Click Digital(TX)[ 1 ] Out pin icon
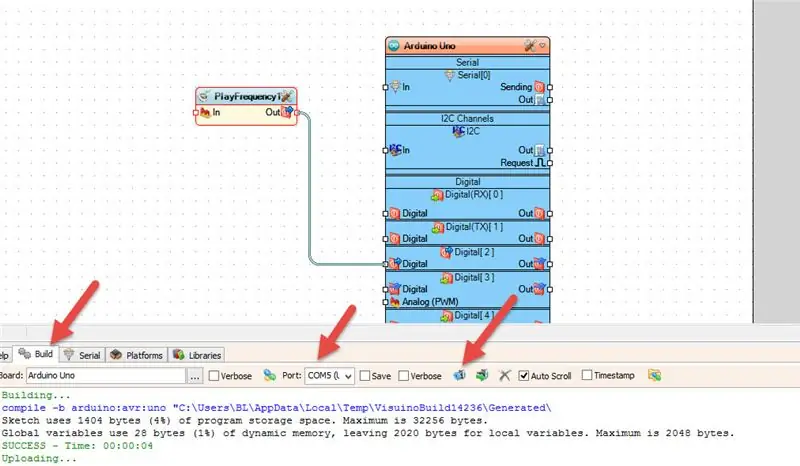 [x=539, y=238]
